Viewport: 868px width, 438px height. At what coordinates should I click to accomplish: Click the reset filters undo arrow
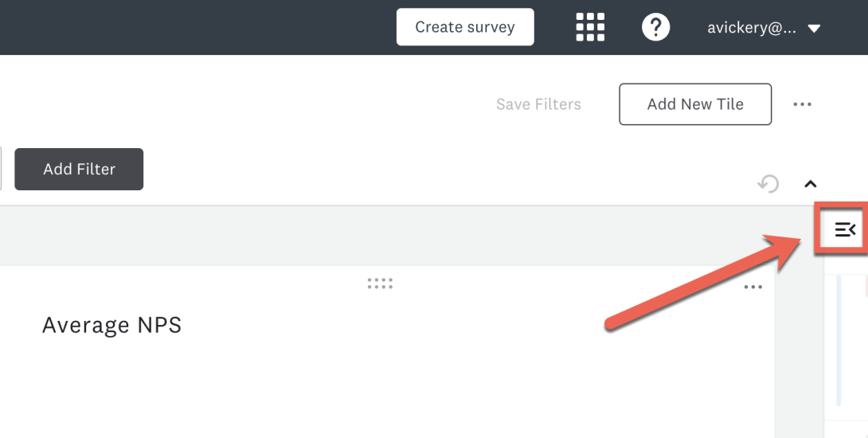(768, 184)
